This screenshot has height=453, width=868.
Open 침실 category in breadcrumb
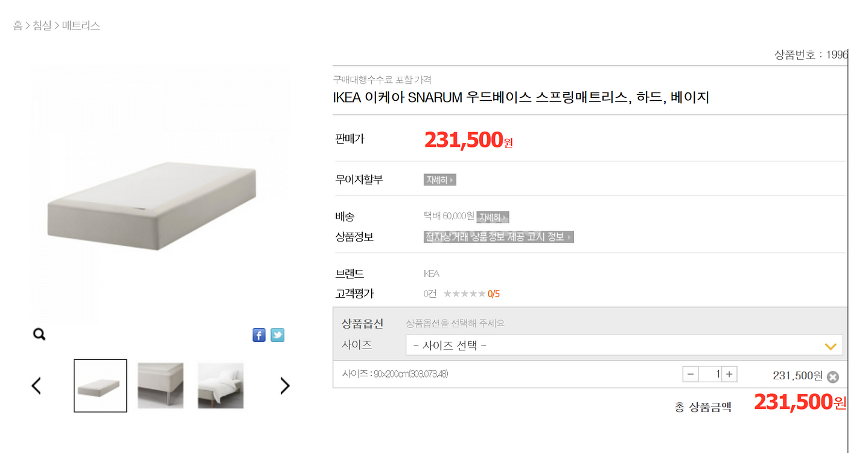click(42, 25)
